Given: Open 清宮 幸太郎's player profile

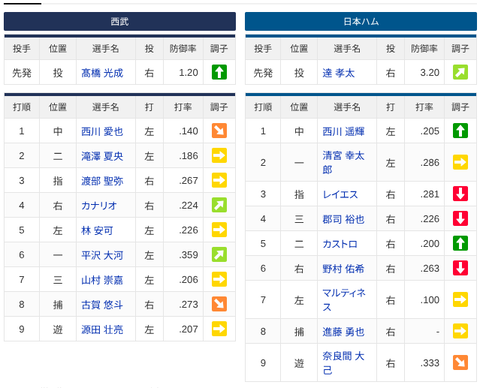Looking at the screenshot, I should [343, 162].
